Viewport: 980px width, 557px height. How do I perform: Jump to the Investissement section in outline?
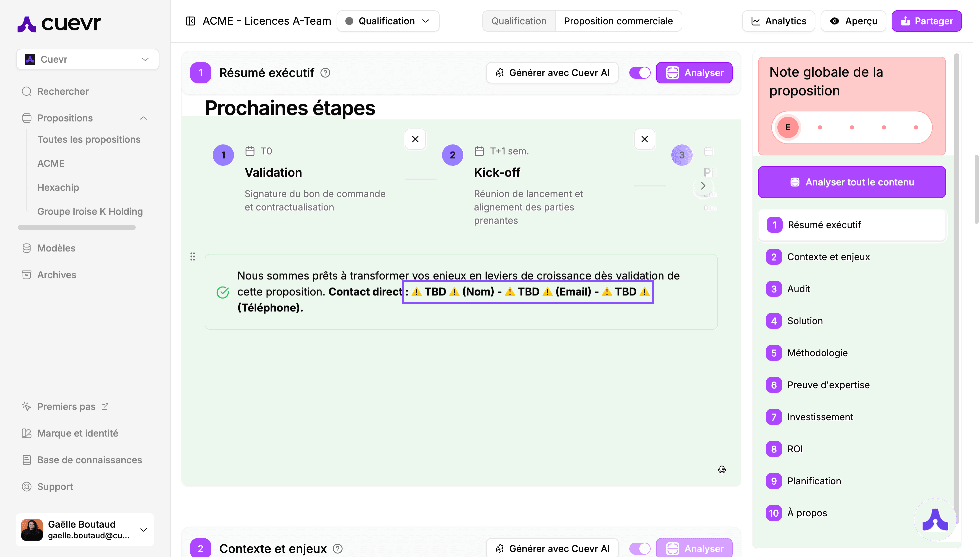(x=820, y=417)
